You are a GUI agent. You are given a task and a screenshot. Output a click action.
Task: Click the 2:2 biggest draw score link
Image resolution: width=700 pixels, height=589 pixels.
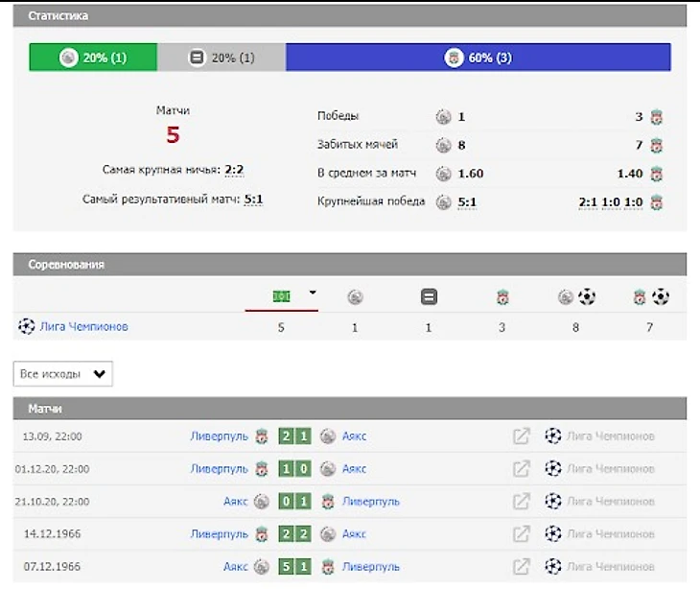pos(234,170)
